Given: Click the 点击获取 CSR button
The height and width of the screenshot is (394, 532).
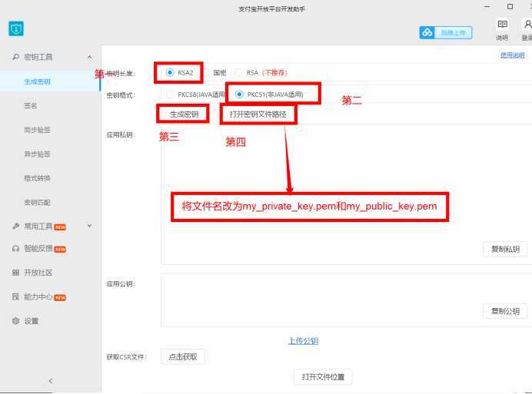Looking at the screenshot, I should pyautogui.click(x=183, y=356).
